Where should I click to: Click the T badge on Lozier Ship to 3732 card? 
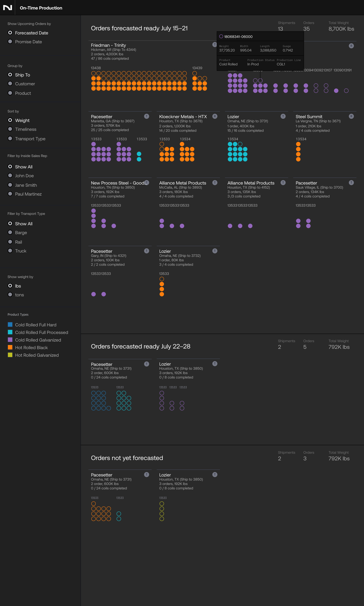click(x=215, y=251)
